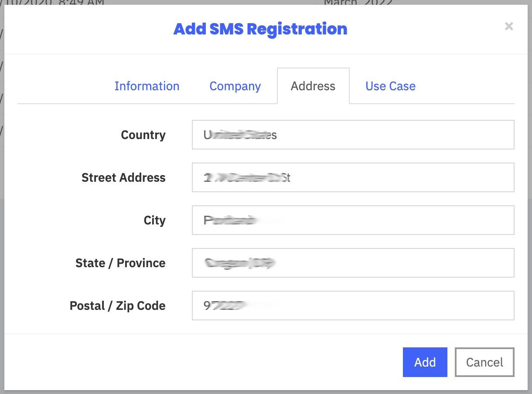Click the Add SMS Registration heading
Viewport: 532px width, 394px height.
click(260, 29)
